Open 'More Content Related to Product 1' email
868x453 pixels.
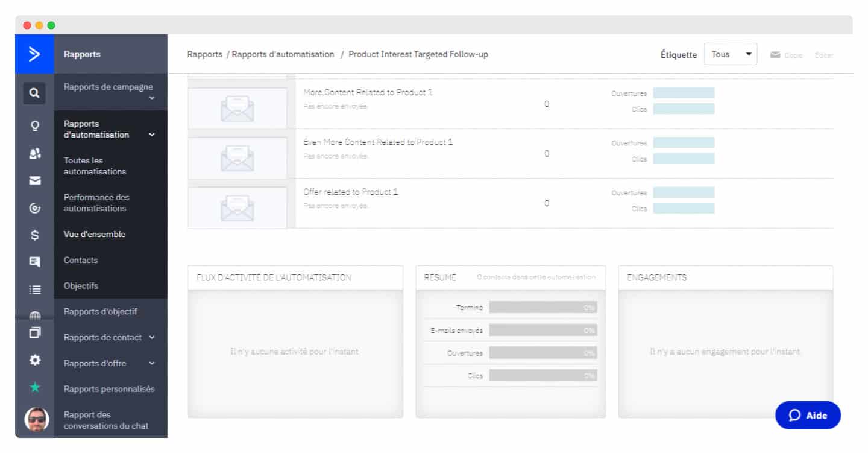368,92
